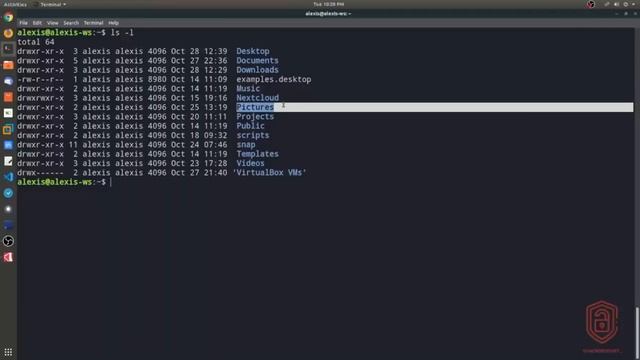Click the red round tray indicator icon

point(591,4)
